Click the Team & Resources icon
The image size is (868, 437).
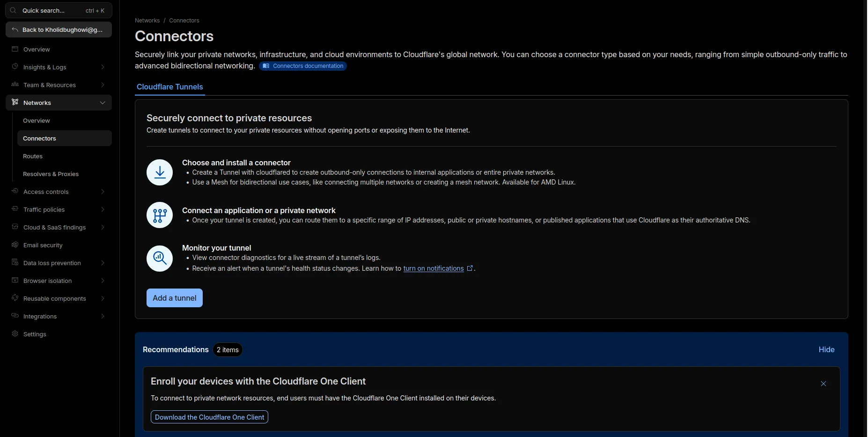coord(15,84)
